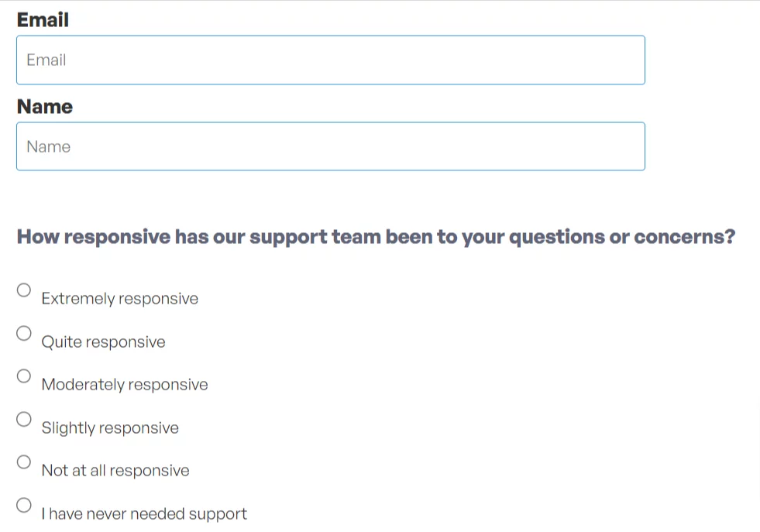Click the "Slightly responsive" option text
The width and height of the screenshot is (760, 532).
(110, 428)
